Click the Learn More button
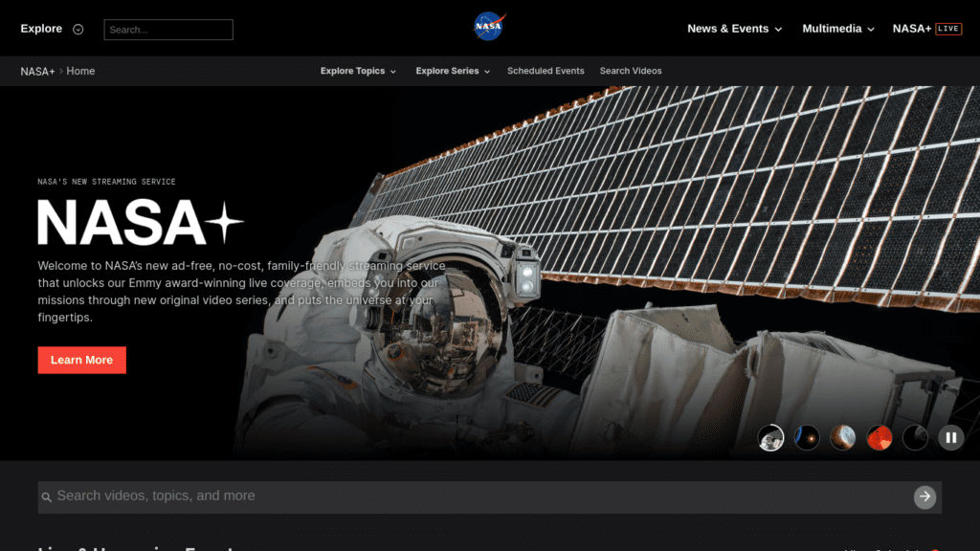980x551 pixels. click(82, 360)
